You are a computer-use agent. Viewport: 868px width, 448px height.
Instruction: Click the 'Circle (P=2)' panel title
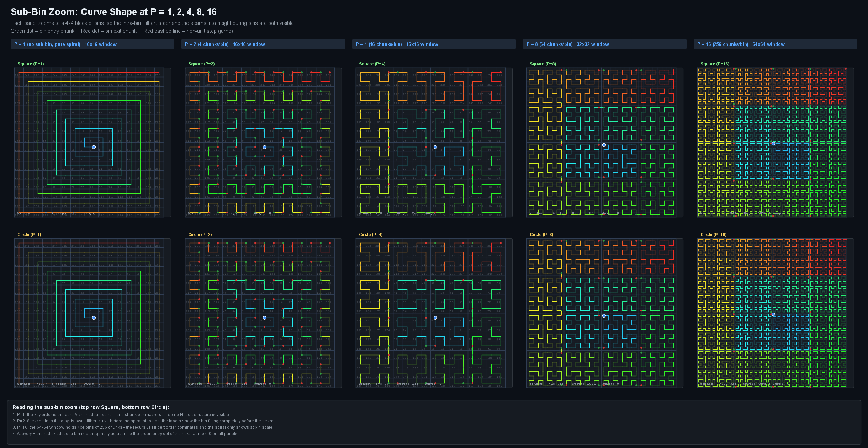[200, 235]
